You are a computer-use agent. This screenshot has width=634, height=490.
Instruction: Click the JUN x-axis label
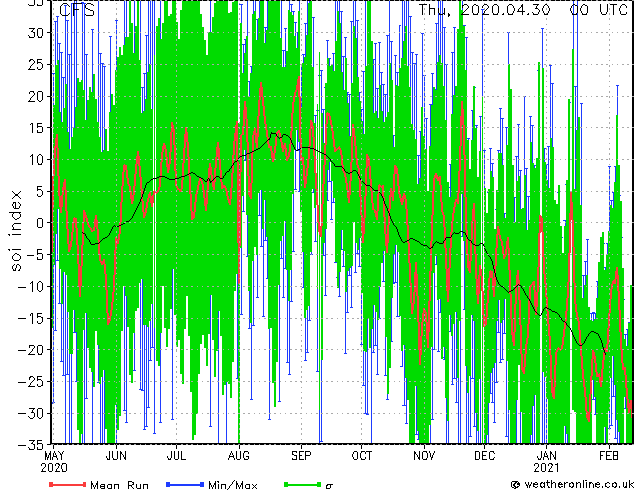116,456
